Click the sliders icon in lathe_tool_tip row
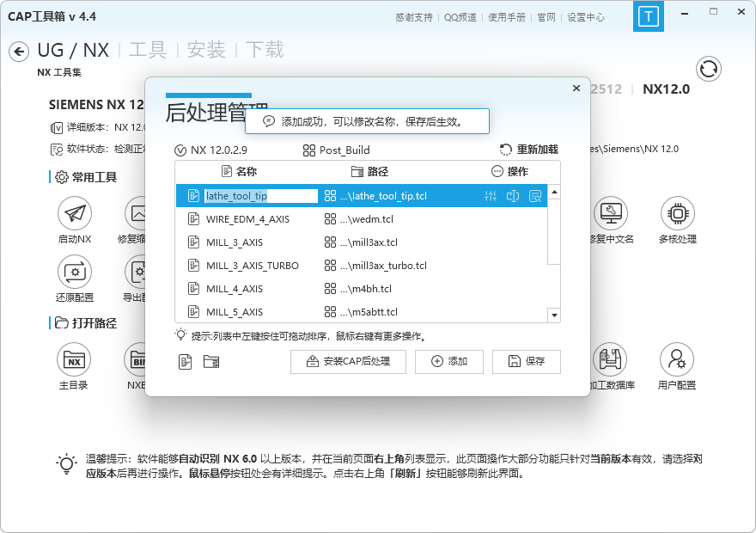Viewport: 756px width, 533px height. (491, 196)
